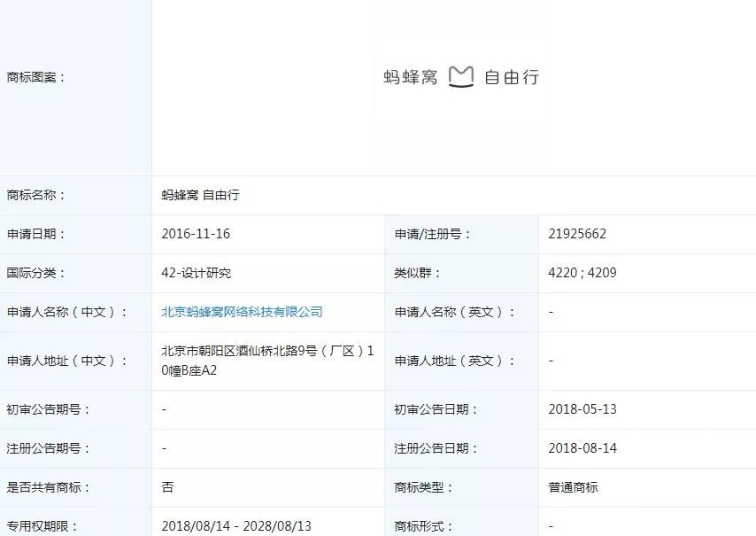Image resolution: width=756 pixels, height=536 pixels.
Task: Click the registration announcement date 2018-08-14
Action: pos(577,448)
